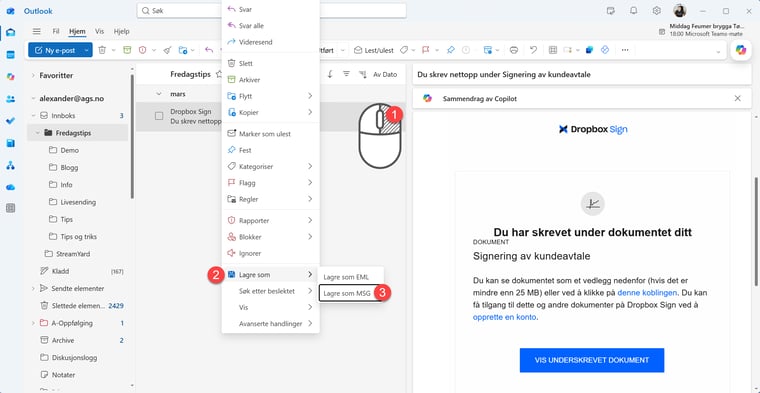Open the Av Dato sort dropdown
Screen dimensions: 760x393
385,75
